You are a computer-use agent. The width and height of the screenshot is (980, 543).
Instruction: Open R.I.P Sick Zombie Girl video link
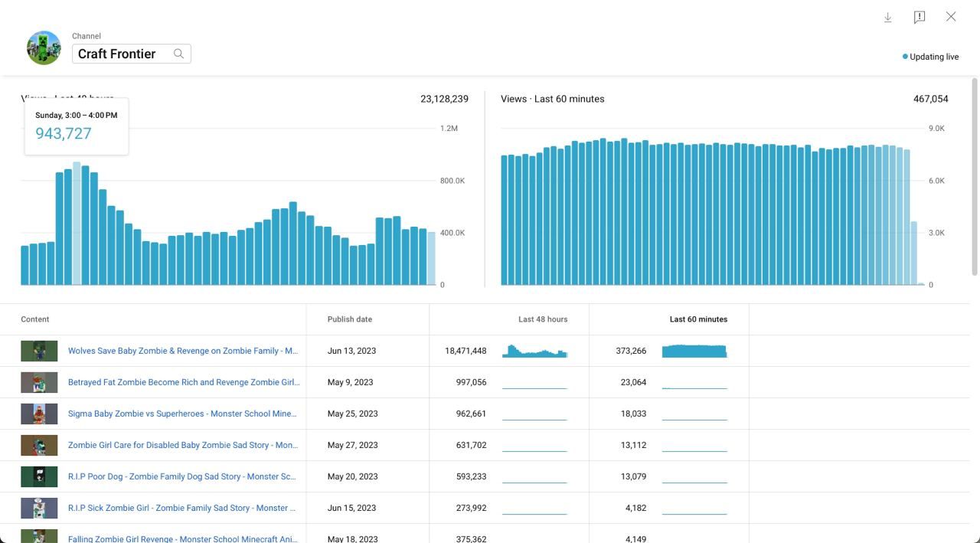tap(181, 508)
